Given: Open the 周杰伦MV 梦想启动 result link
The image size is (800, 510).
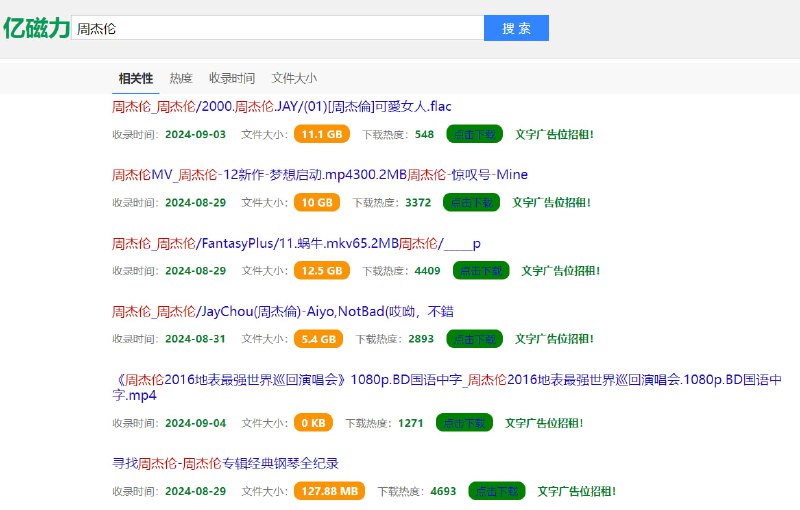Looking at the screenshot, I should pyautogui.click(x=319, y=174).
